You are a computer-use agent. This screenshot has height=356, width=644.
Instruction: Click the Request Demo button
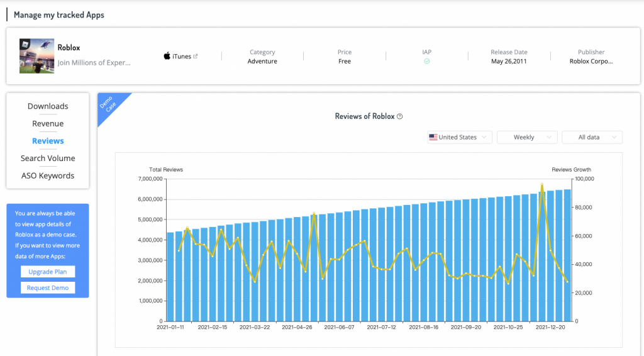click(48, 288)
